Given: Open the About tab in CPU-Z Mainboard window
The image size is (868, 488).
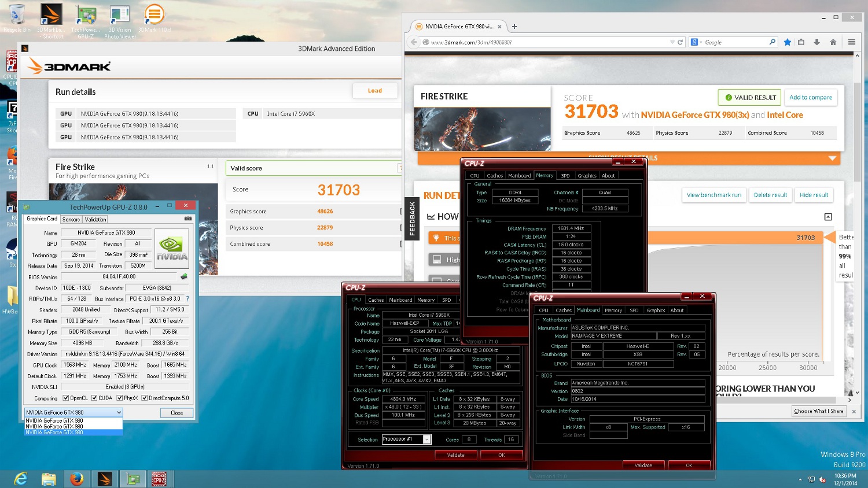Looking at the screenshot, I should (x=677, y=310).
